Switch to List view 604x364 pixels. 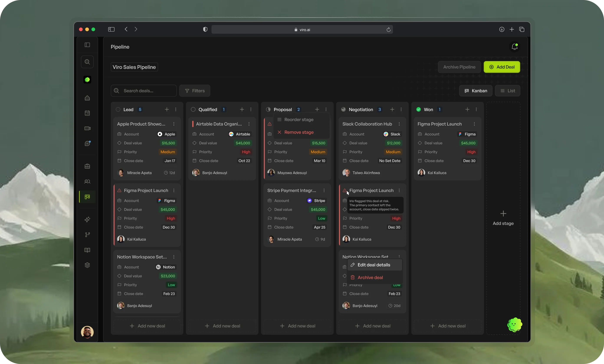click(x=507, y=91)
